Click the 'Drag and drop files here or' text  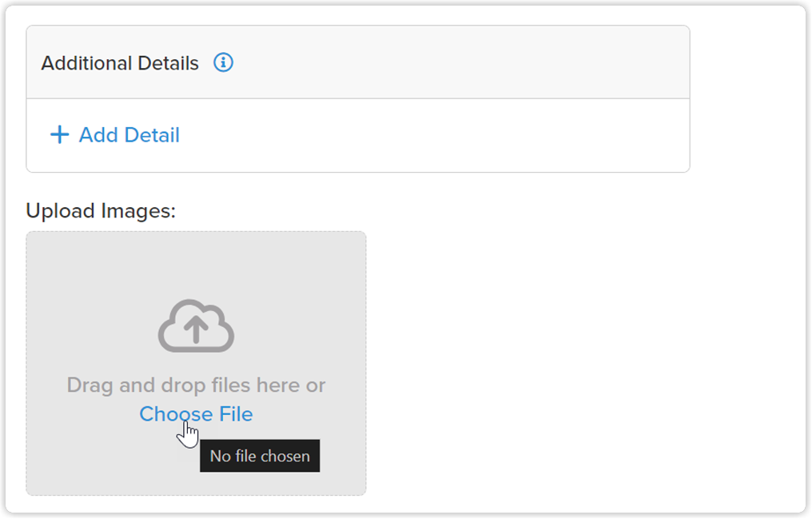pos(197,385)
